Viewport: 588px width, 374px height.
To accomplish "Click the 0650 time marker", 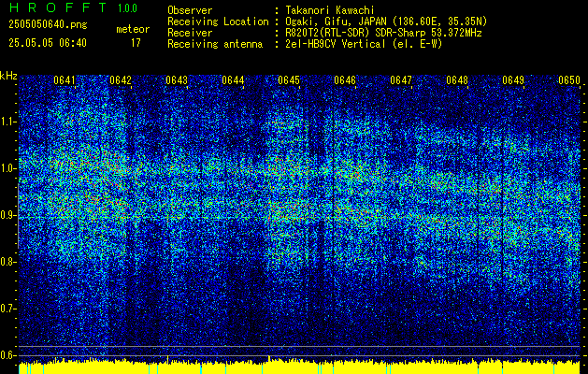I will tap(569, 80).
